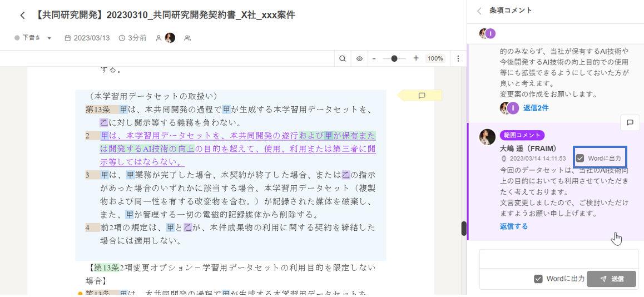Zoom in with the plus icon

pyautogui.click(x=416, y=58)
